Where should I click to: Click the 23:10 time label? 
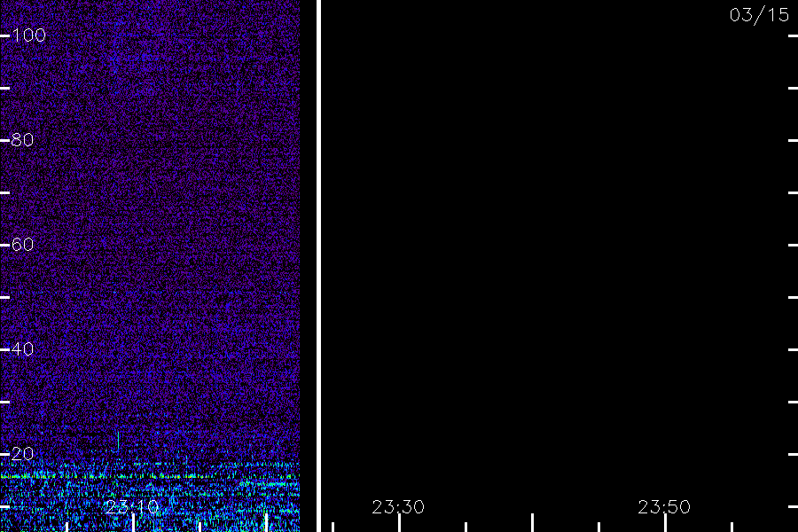coord(132,507)
